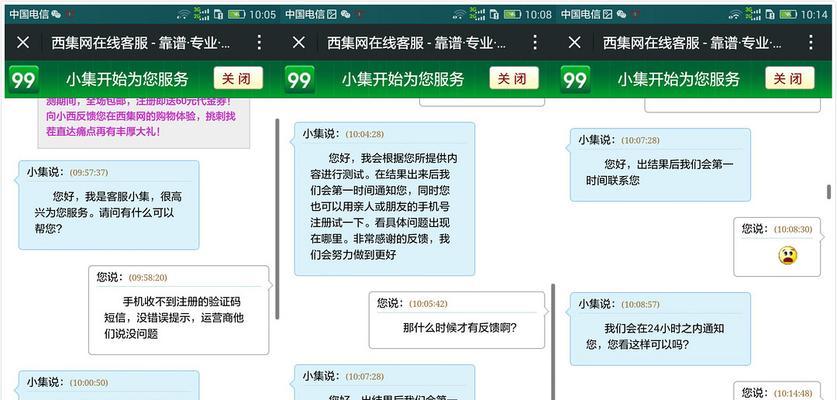The width and height of the screenshot is (837, 400).
Task: Tap the Wi-Fi icon in the 10:08 status bar
Action: (459, 14)
